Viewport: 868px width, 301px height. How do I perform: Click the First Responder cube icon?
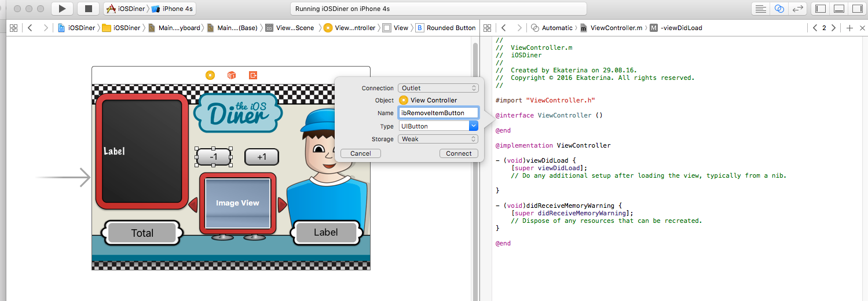pos(232,75)
